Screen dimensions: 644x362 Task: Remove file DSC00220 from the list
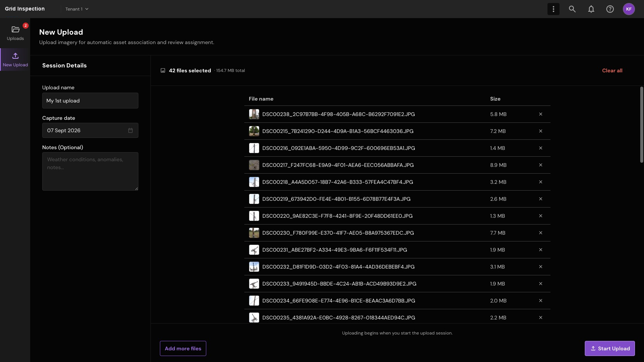click(540, 216)
